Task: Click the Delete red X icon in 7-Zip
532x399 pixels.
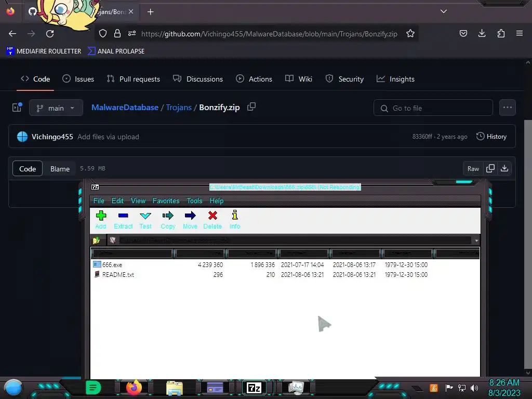Action: point(212,216)
